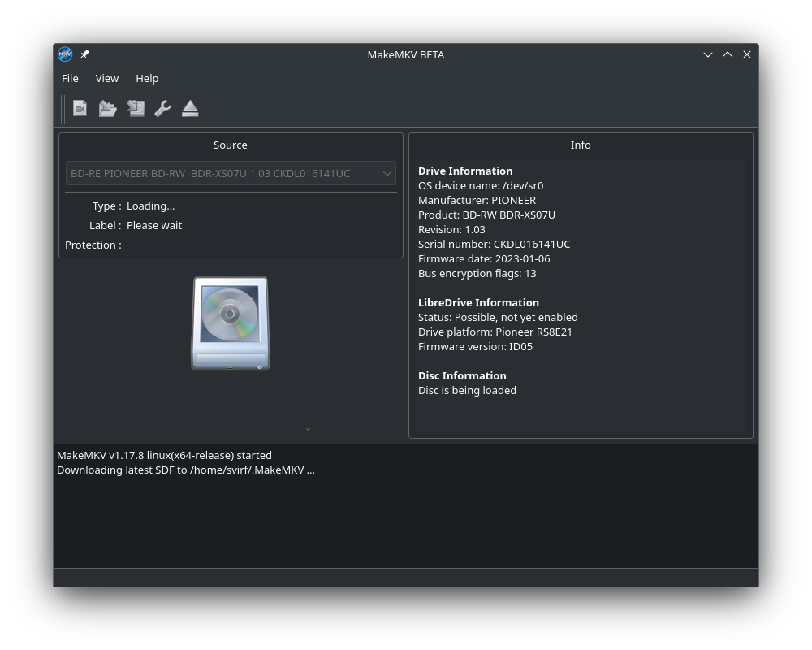812x650 pixels.
Task: Maximize the MakeMKV window
Action: pyautogui.click(x=728, y=54)
